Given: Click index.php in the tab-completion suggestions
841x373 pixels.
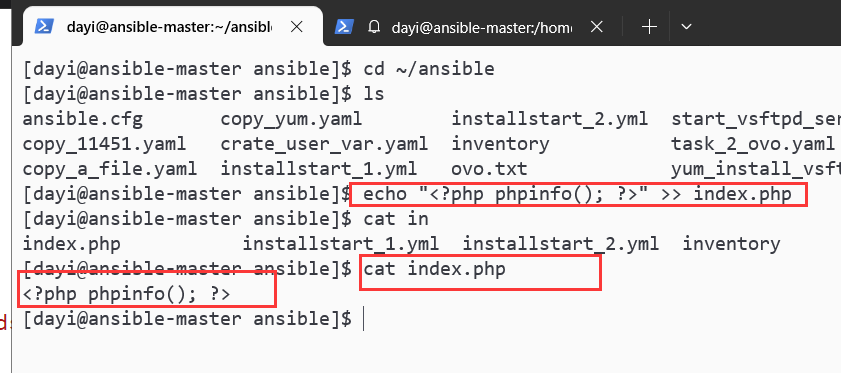Looking at the screenshot, I should 71,244.
